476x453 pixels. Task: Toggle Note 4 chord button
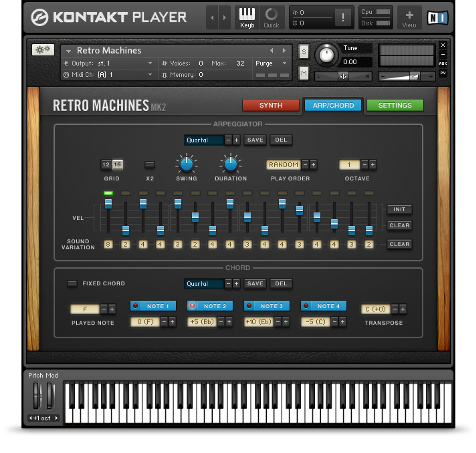(324, 306)
